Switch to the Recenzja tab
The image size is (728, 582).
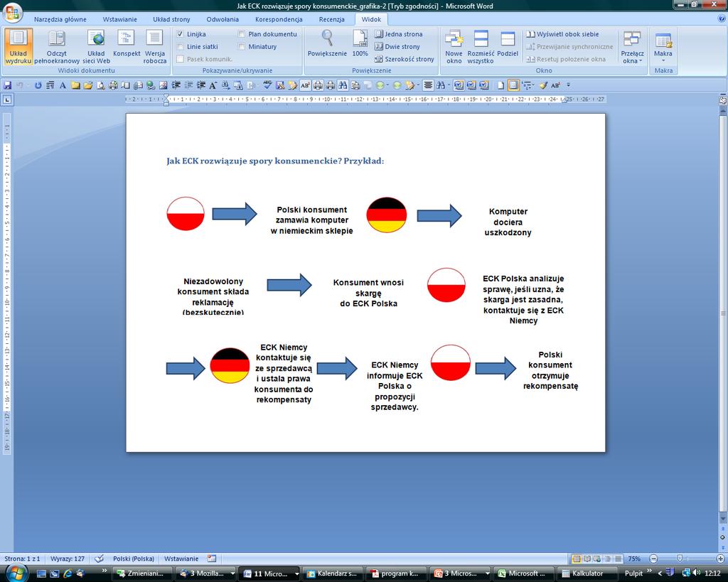(x=331, y=19)
